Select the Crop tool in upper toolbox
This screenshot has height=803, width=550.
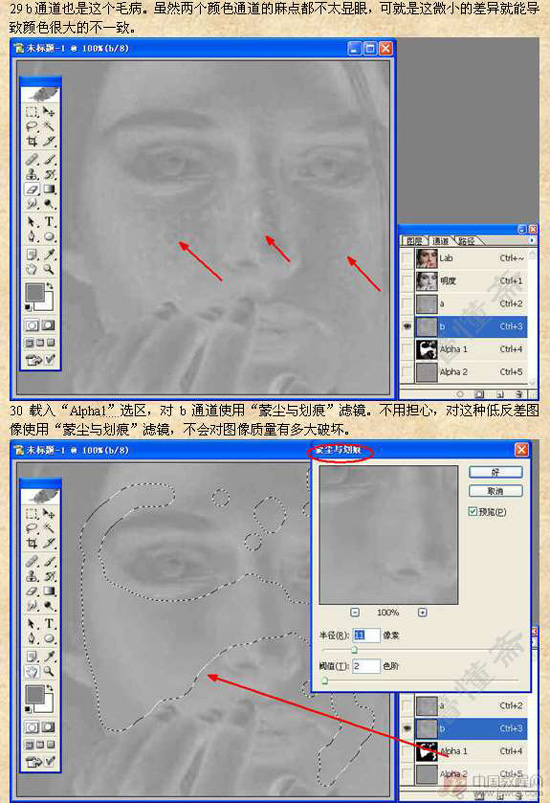32,141
